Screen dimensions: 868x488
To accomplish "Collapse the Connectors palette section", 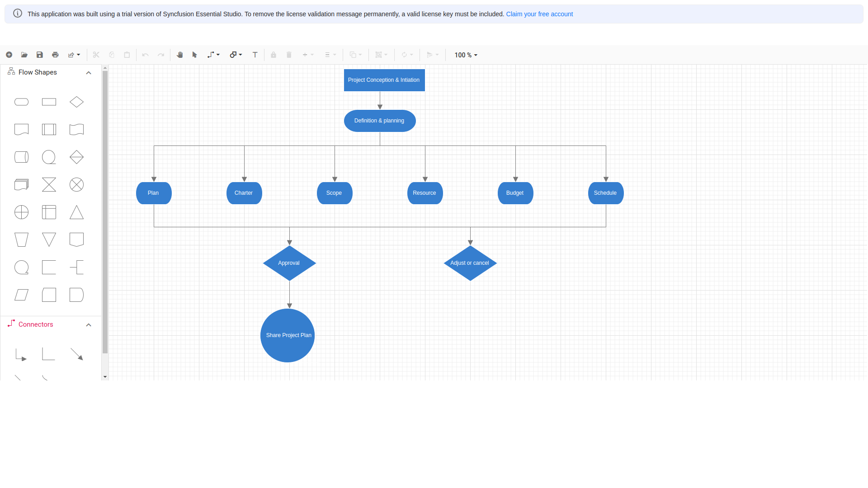I will (89, 325).
